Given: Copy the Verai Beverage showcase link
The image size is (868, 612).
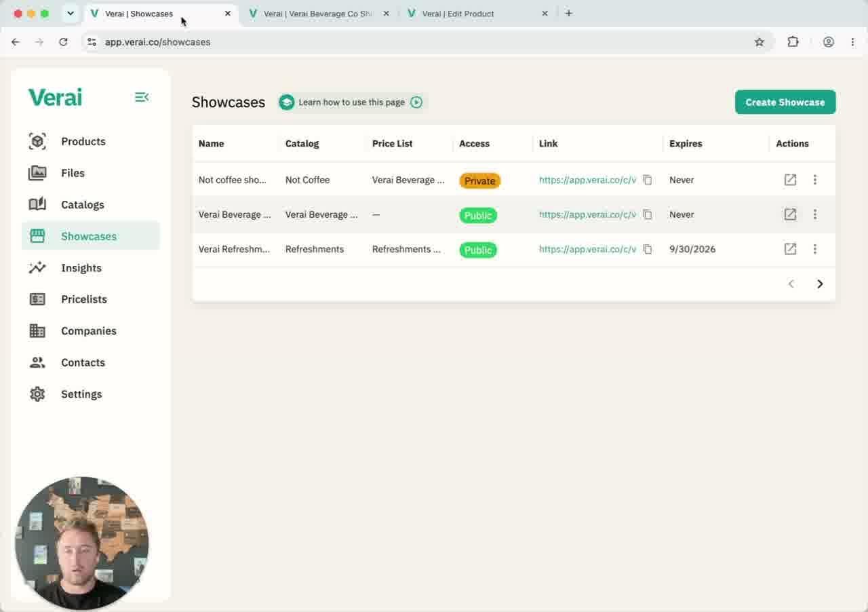Looking at the screenshot, I should 648,214.
